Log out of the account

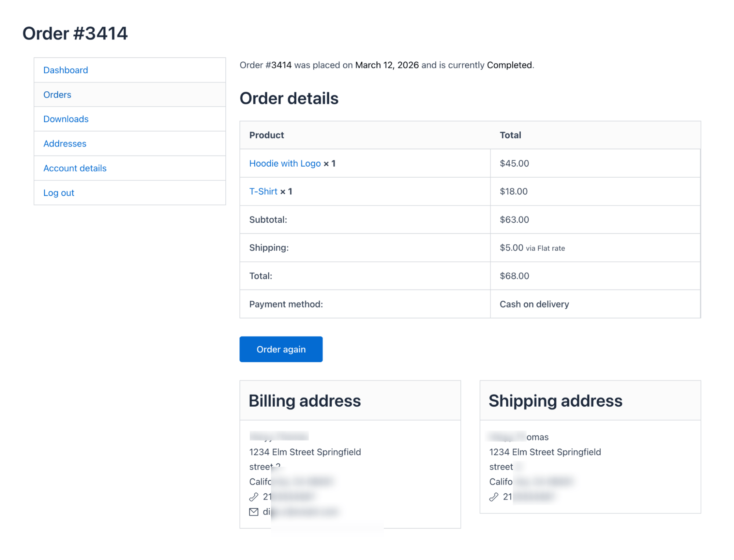tap(59, 193)
